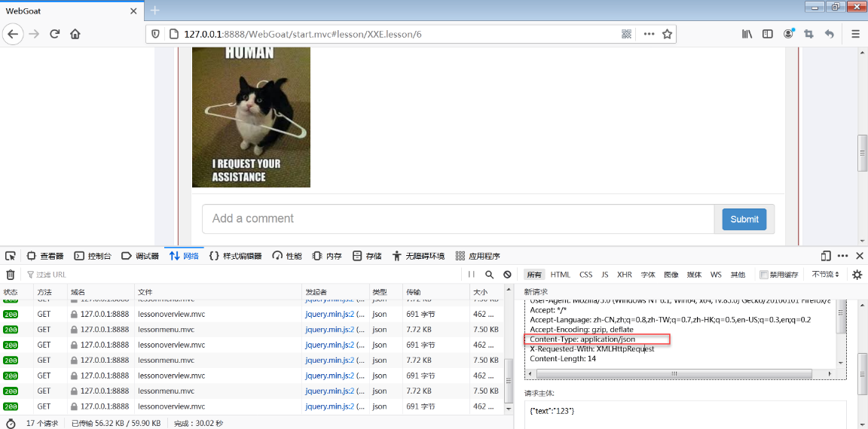Filter requests by 媒体
The width and height of the screenshot is (868, 429).
(x=694, y=274)
